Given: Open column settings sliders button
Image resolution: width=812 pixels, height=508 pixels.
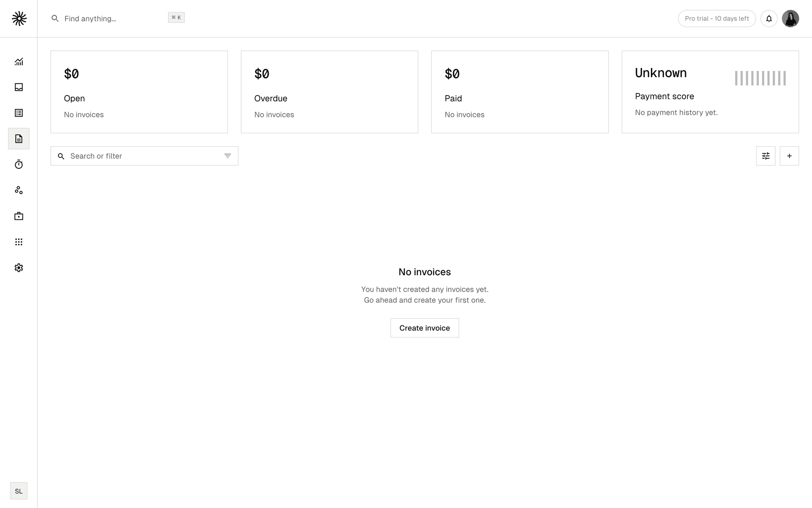Looking at the screenshot, I should point(765,156).
